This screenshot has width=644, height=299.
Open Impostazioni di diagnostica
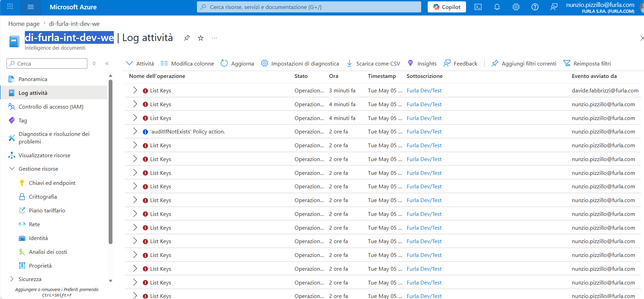pos(300,63)
